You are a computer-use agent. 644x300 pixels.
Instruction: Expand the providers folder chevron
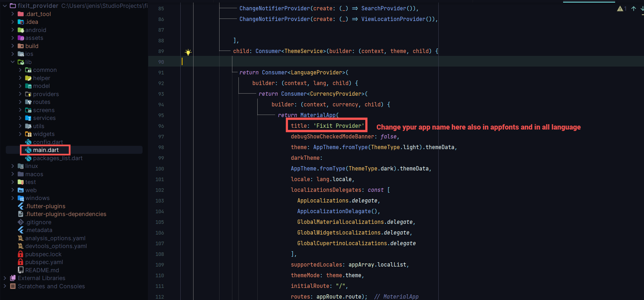[20, 94]
